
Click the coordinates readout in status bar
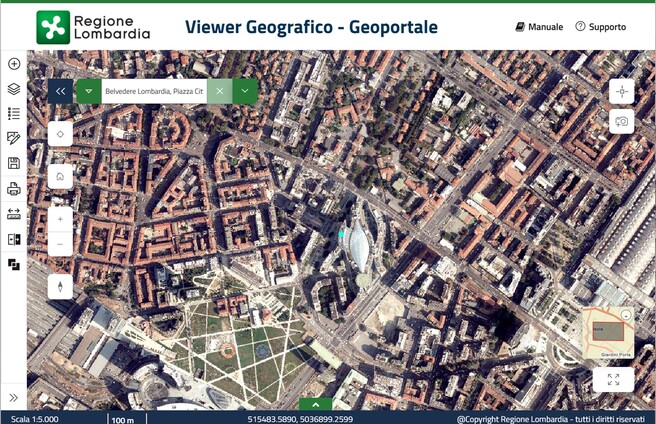coord(300,419)
